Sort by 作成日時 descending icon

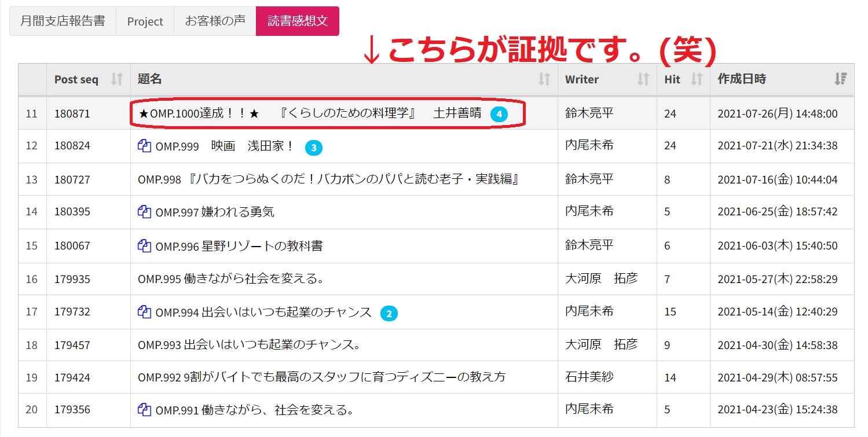[x=841, y=79]
